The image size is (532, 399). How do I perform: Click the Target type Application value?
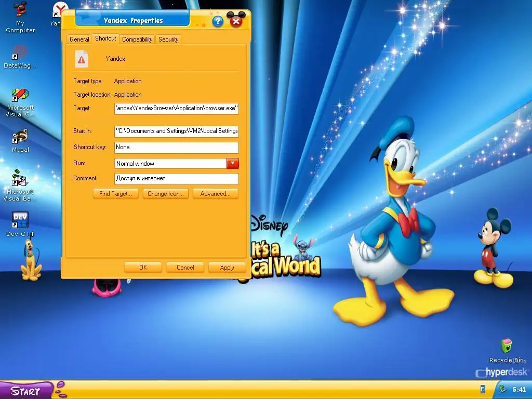pos(128,81)
